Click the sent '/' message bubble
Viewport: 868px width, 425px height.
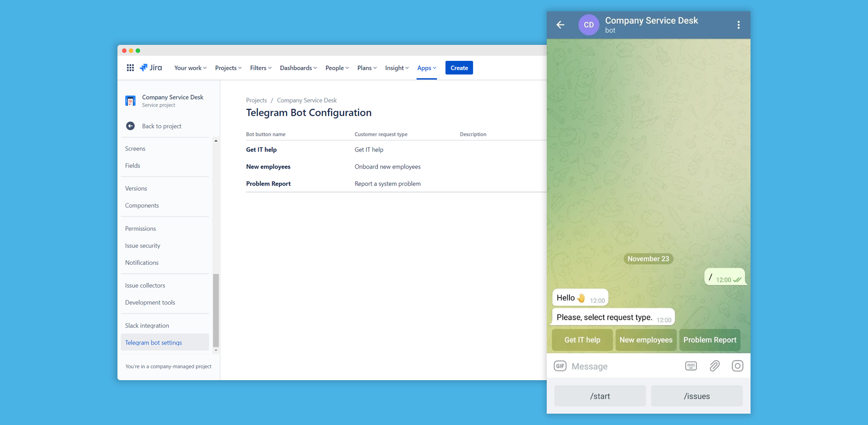[725, 277]
